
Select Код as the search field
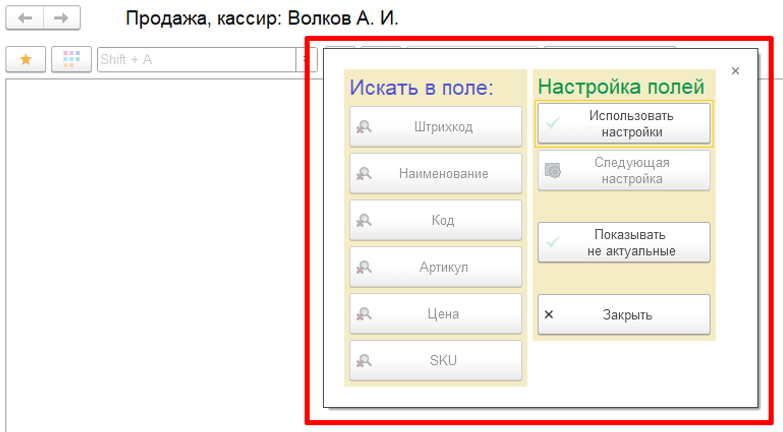[x=435, y=220]
